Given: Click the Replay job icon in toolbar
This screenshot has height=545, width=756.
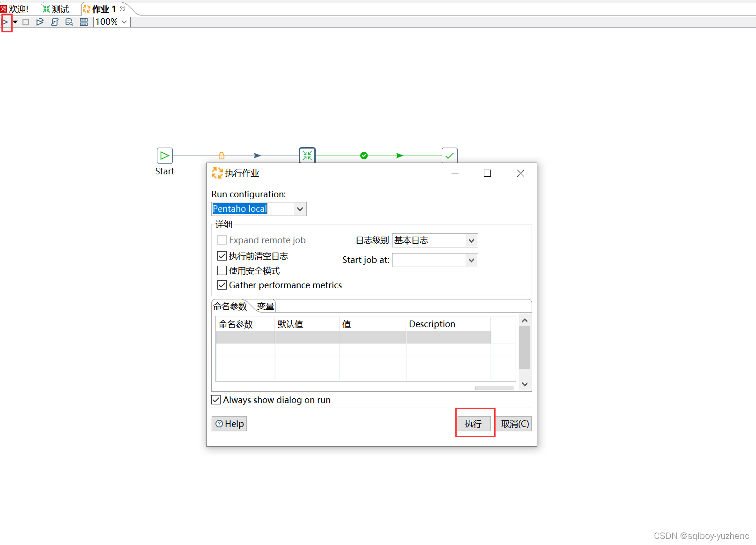Looking at the screenshot, I should 40,22.
